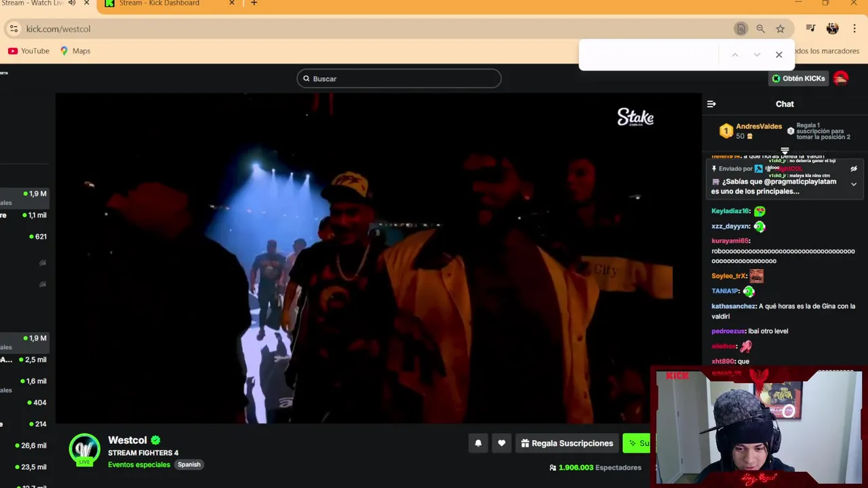Click the find bar text field

click(x=651, y=55)
